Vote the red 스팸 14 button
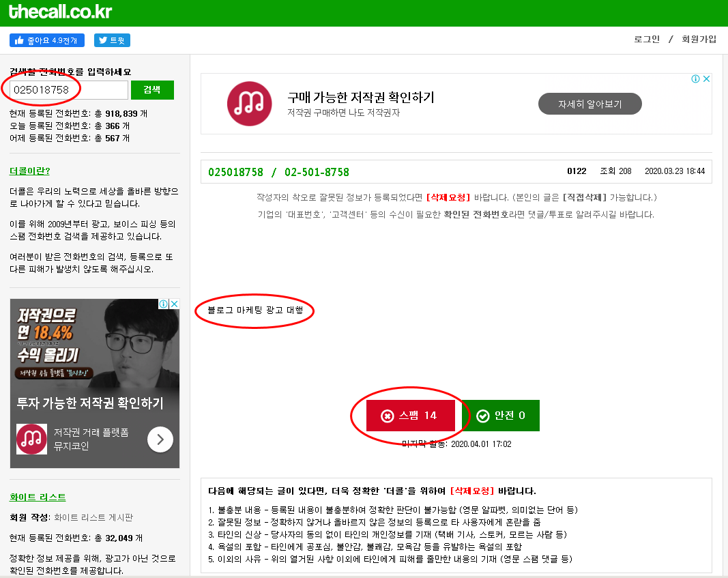Viewport: 728px width, 578px height. 411,416
